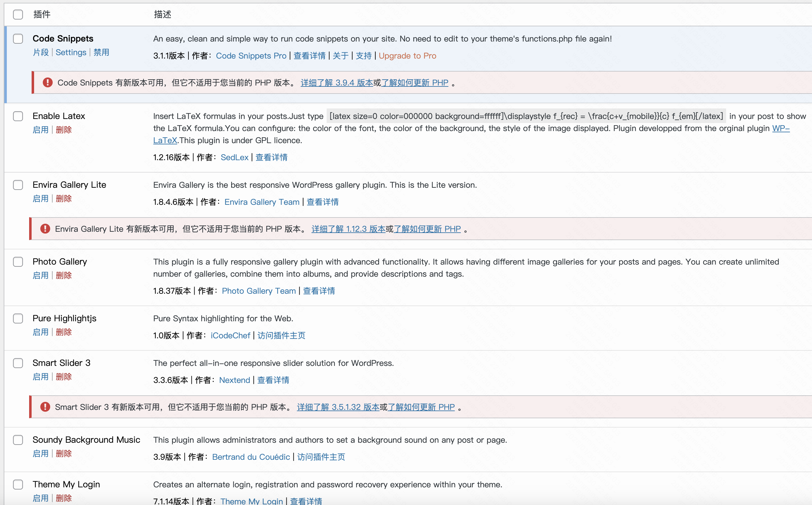The image size is (812, 505).
Task: Check the Soundy Background Music checkbox
Action: pyautogui.click(x=18, y=440)
